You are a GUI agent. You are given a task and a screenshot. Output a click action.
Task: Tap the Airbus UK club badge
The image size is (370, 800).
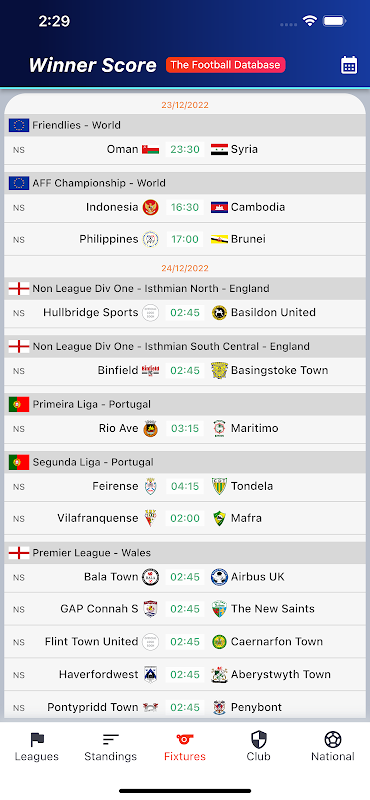click(219, 577)
